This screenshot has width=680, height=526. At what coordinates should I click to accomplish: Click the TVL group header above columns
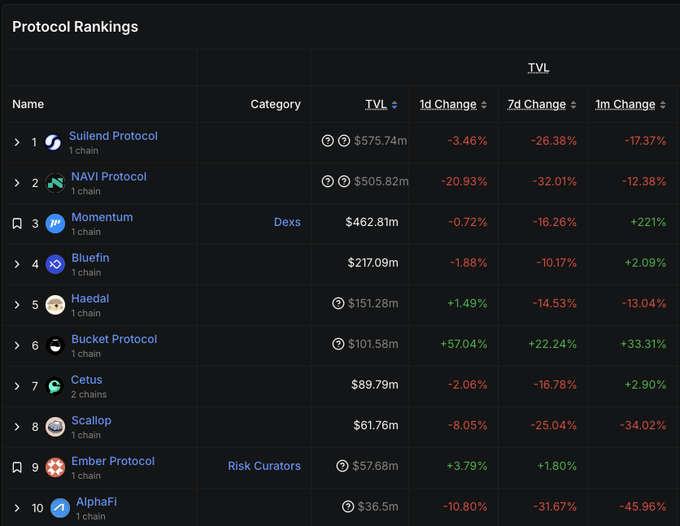click(x=538, y=68)
